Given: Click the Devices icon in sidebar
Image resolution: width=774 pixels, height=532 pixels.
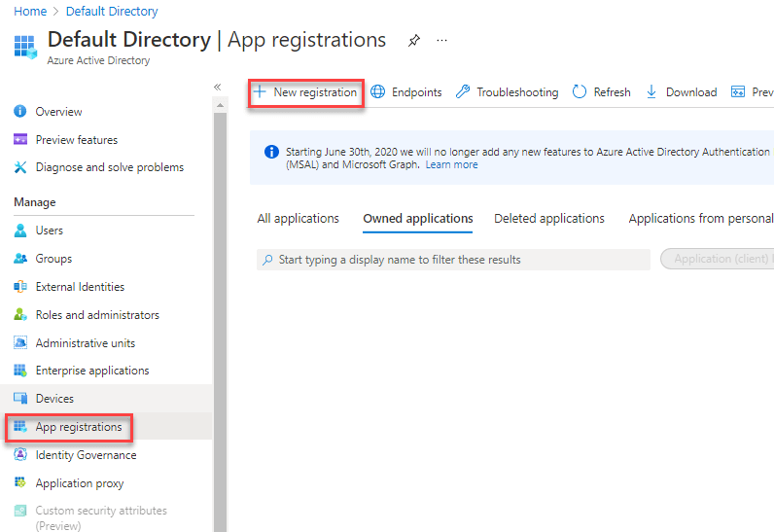Looking at the screenshot, I should [x=20, y=398].
